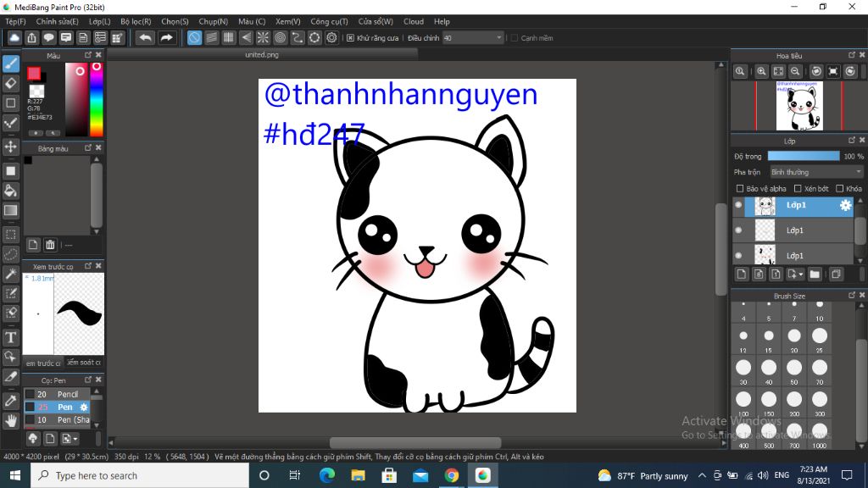This screenshot has height=488, width=868.
Task: Undock the Lớp layers panel
Action: (851, 141)
